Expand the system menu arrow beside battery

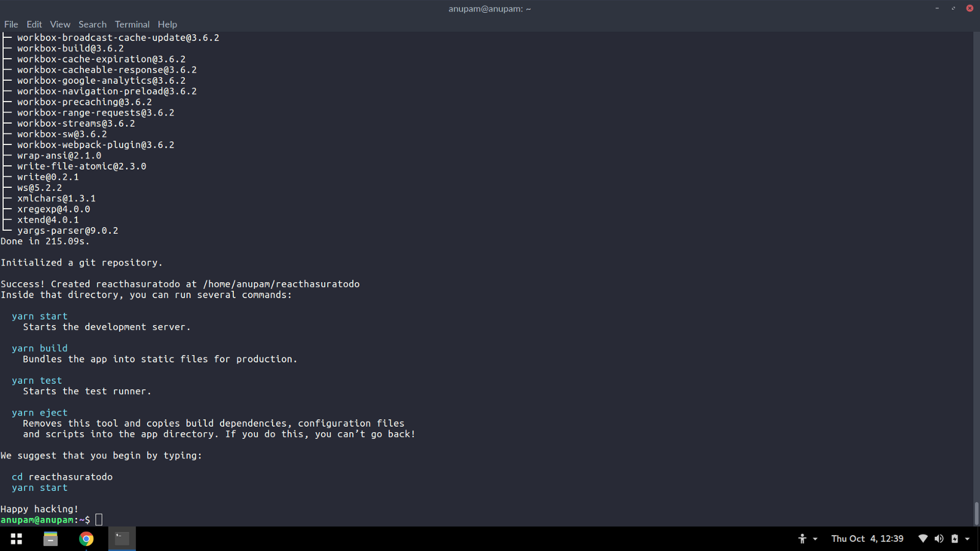(968, 539)
